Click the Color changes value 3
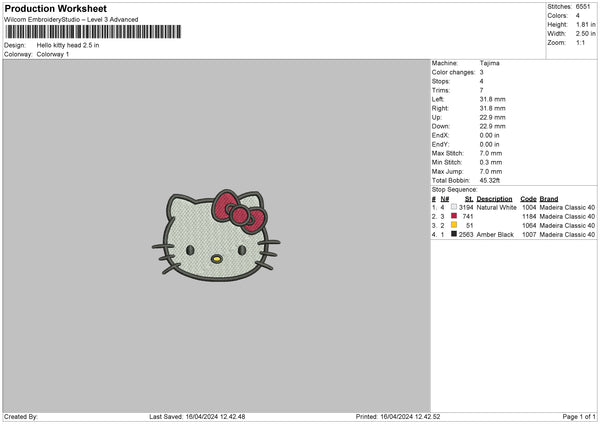Viewport: 600px width, 424px height. coord(481,72)
